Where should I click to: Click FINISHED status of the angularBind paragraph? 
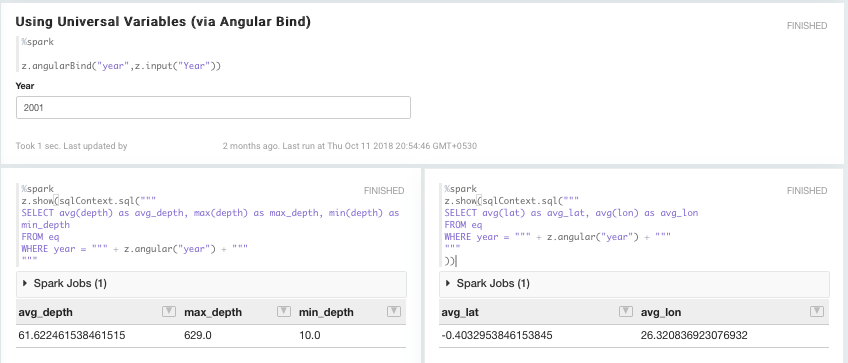pos(807,25)
